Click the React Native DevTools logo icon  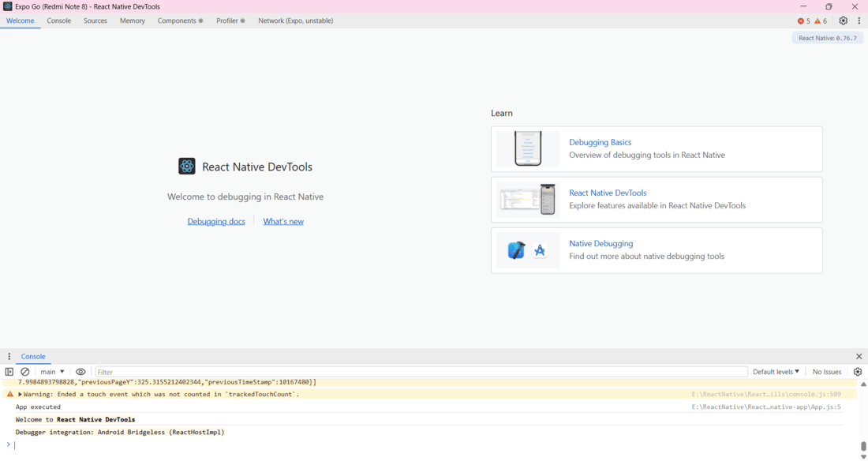point(186,167)
